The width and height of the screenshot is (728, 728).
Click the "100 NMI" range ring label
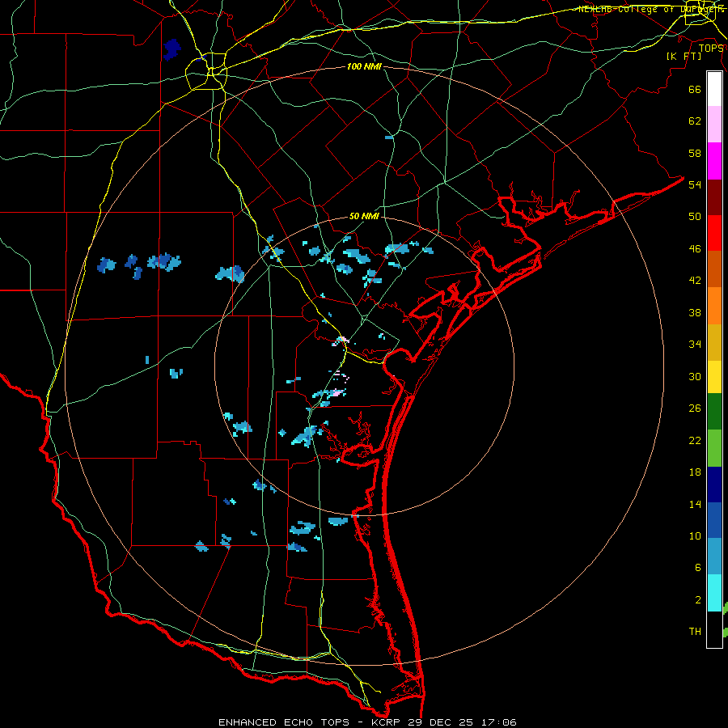point(364,67)
